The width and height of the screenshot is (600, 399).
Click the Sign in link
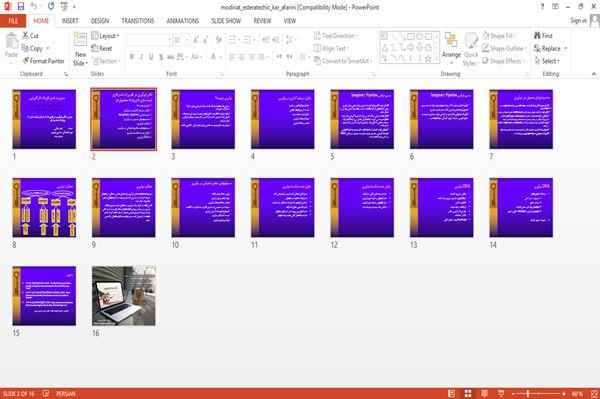coord(579,21)
